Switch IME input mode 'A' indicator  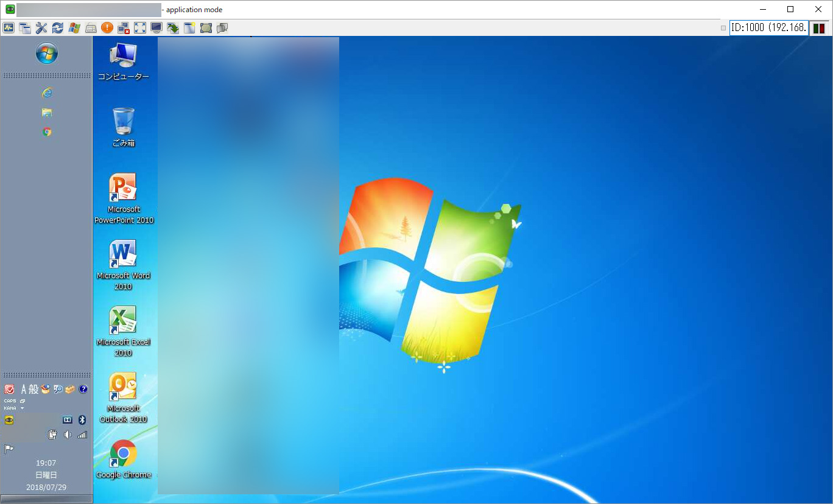24,389
